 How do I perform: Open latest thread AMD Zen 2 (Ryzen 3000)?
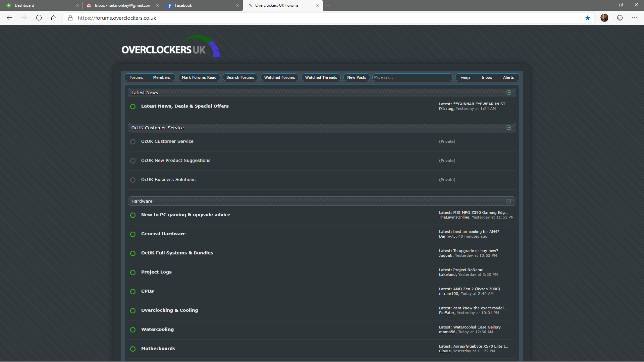click(x=476, y=289)
